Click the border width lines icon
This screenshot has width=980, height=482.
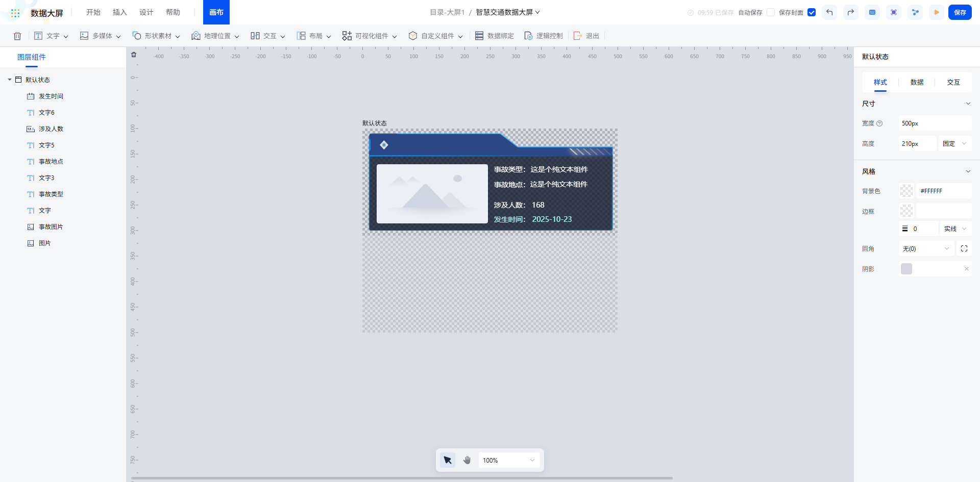point(905,229)
